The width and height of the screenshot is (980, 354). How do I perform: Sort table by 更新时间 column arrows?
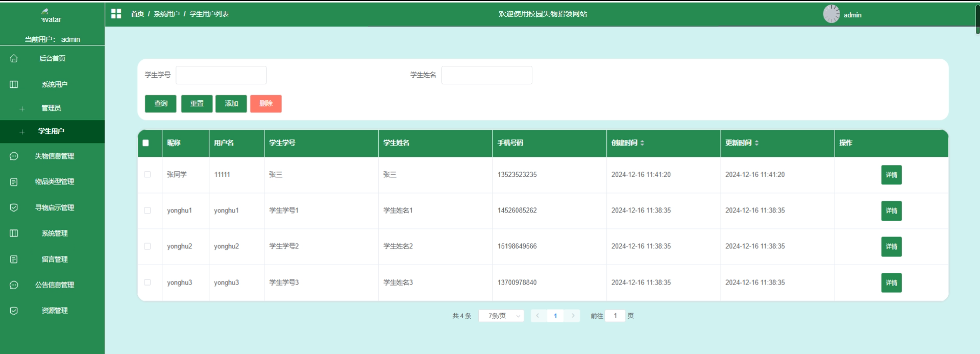coord(756,143)
